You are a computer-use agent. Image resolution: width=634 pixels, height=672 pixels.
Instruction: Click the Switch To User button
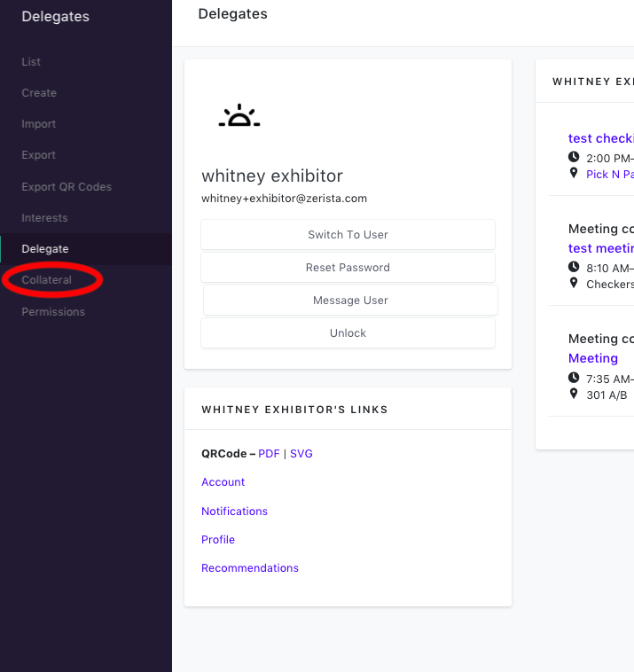pyautogui.click(x=348, y=234)
